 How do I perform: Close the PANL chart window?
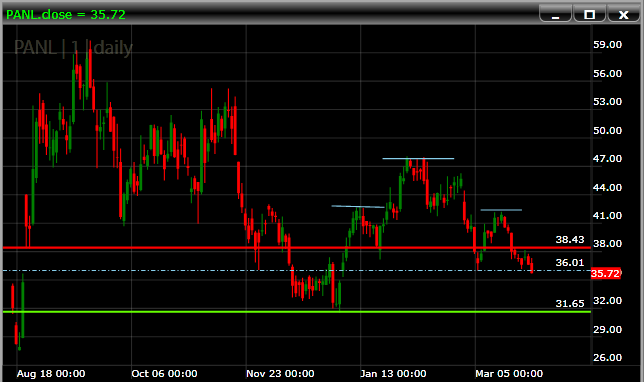tap(623, 15)
